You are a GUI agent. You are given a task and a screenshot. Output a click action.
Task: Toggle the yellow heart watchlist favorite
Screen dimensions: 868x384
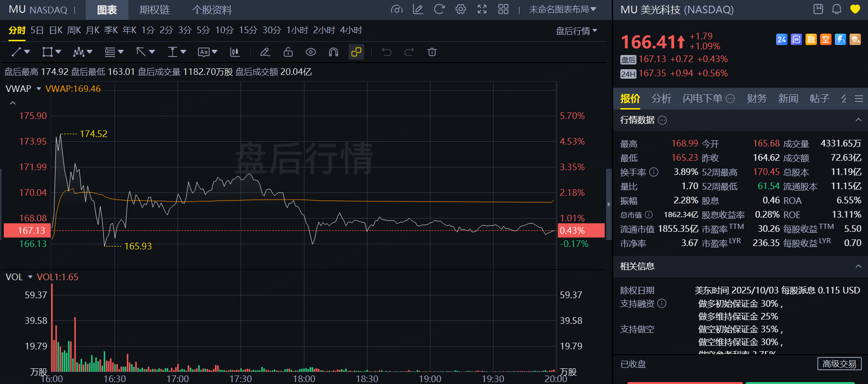[x=855, y=9]
